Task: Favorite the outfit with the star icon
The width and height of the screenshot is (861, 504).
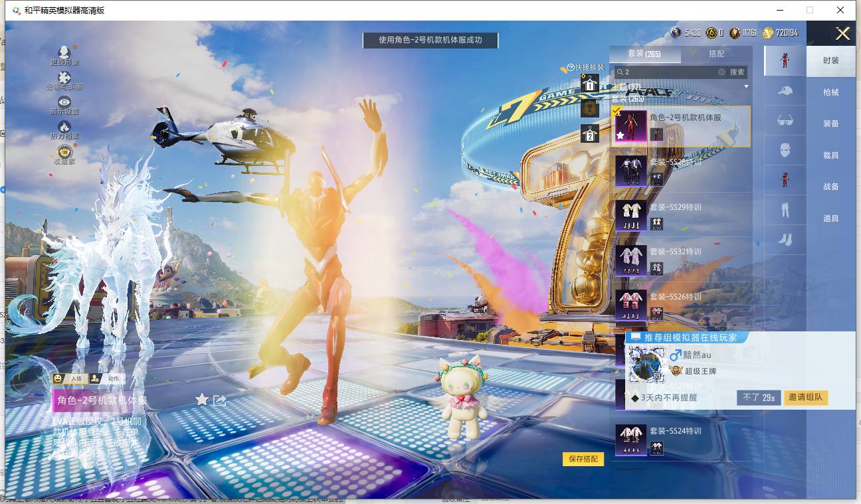Action: 202,399
